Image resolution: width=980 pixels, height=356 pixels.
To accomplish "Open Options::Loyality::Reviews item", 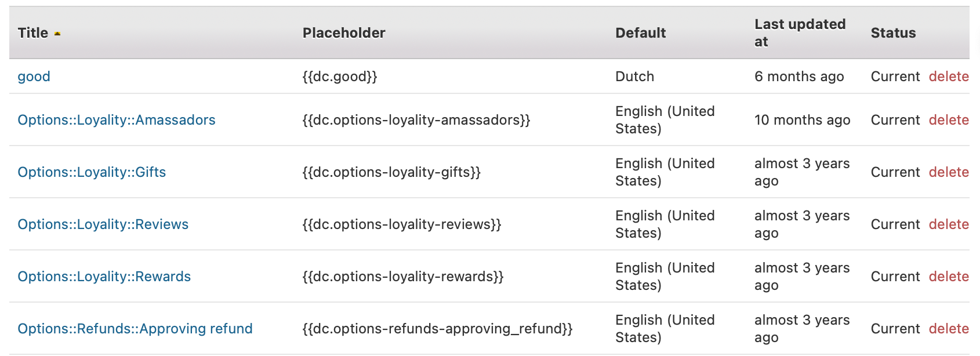I will click(x=103, y=224).
